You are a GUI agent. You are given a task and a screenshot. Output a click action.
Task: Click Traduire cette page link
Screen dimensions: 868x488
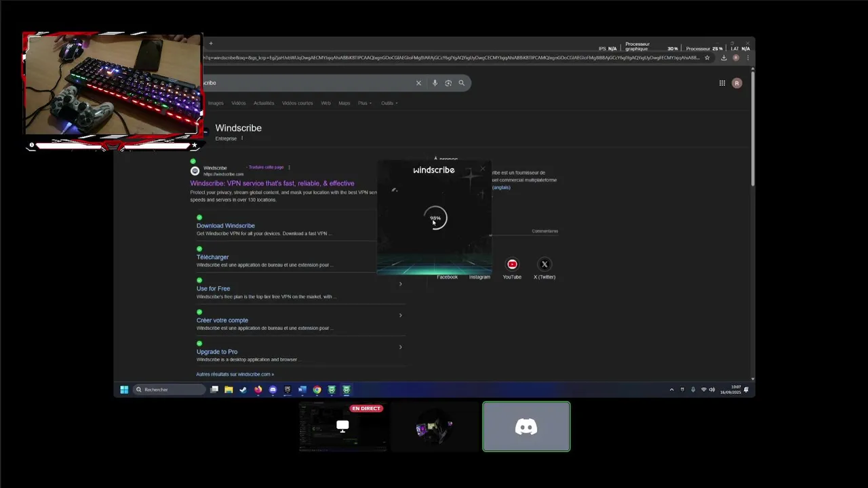point(266,167)
